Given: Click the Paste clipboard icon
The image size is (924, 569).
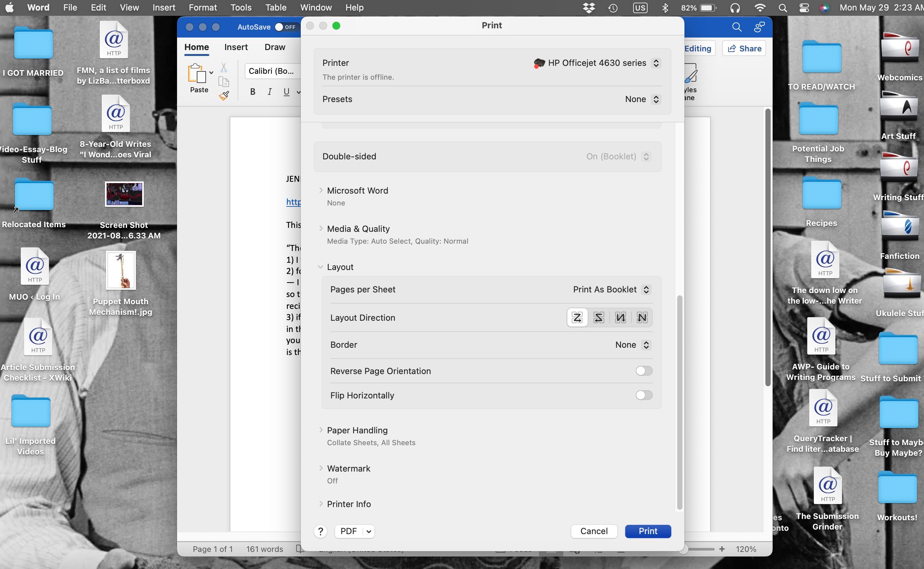Looking at the screenshot, I should (197, 73).
